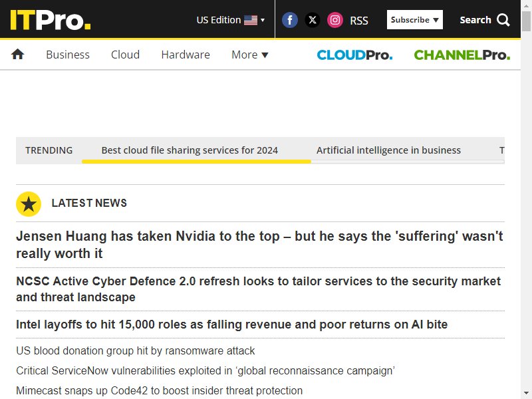The height and width of the screenshot is (399, 532).
Task: Open the Hardware section
Action: (x=186, y=55)
